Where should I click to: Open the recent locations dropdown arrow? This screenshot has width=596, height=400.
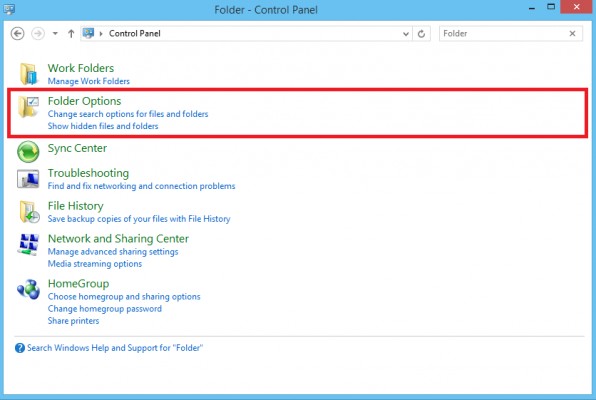55,33
